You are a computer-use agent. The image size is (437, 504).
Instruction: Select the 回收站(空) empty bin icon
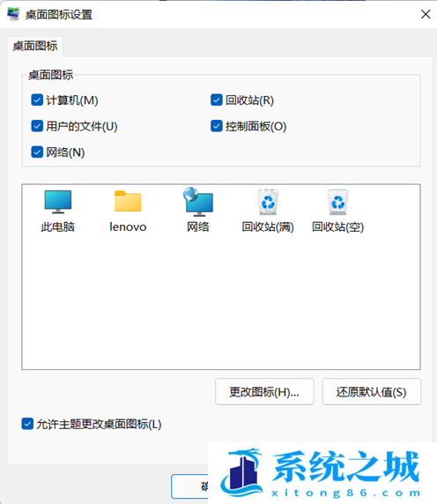[337, 202]
